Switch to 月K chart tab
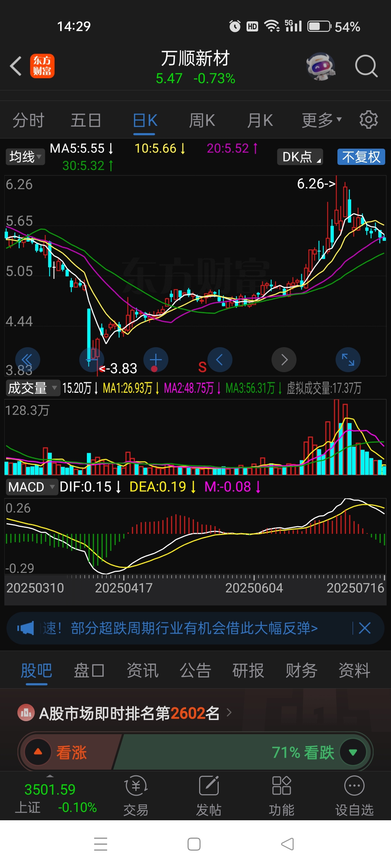This screenshot has height=868, width=391. click(260, 120)
